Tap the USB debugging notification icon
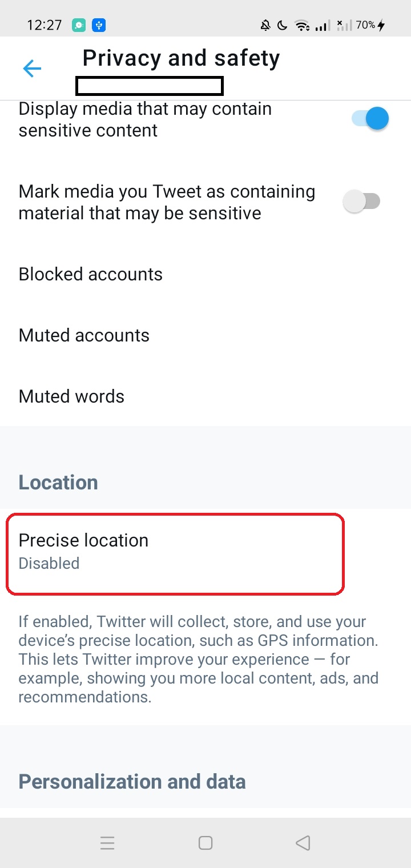The width and height of the screenshot is (411, 868). 98,25
